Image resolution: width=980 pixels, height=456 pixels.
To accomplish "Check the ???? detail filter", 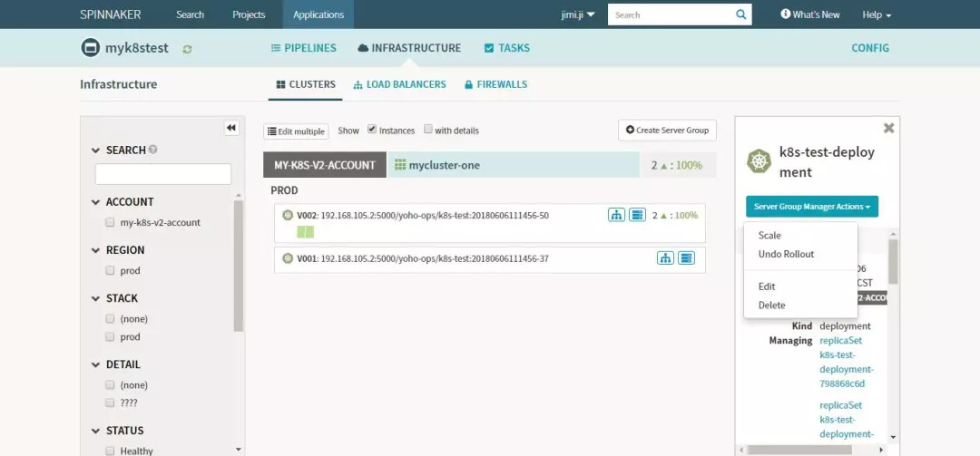I will tap(110, 403).
